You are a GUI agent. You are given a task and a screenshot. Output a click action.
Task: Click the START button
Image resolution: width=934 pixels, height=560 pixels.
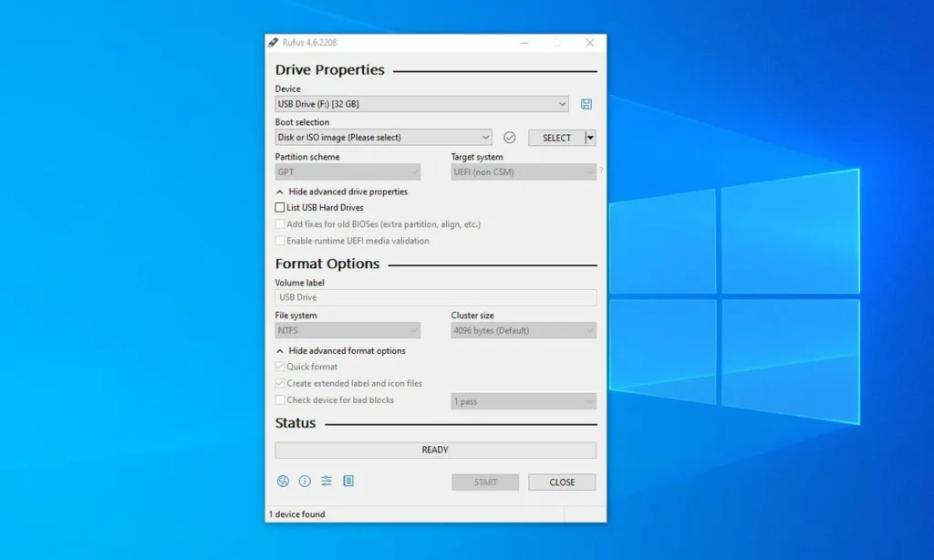pos(485,482)
